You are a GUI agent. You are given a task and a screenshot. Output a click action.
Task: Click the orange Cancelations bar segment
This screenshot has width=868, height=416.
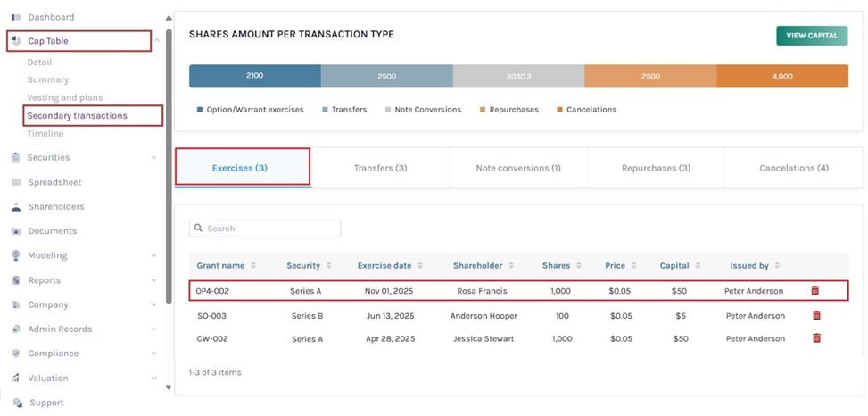pos(781,76)
